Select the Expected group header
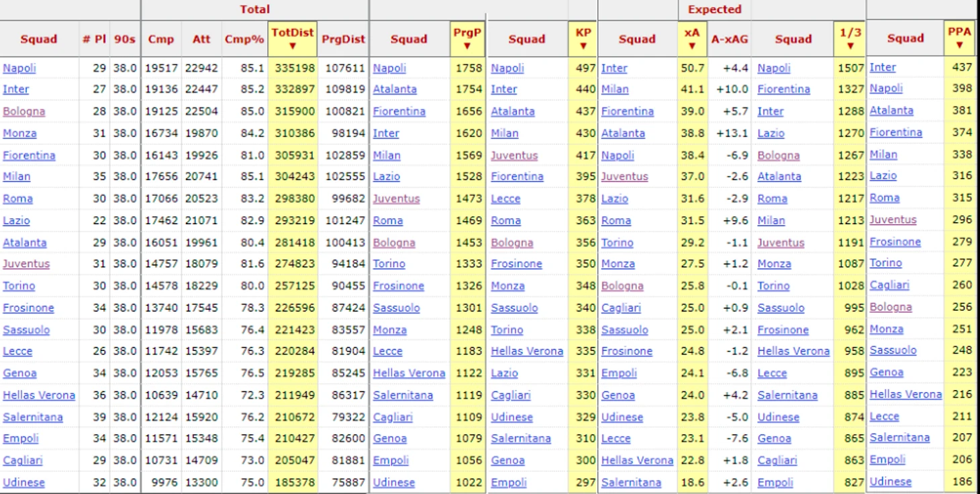 coord(715,9)
